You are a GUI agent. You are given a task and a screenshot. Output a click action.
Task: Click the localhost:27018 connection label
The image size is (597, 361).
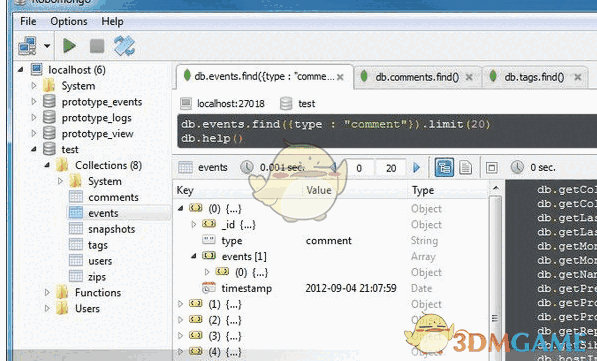point(231,104)
